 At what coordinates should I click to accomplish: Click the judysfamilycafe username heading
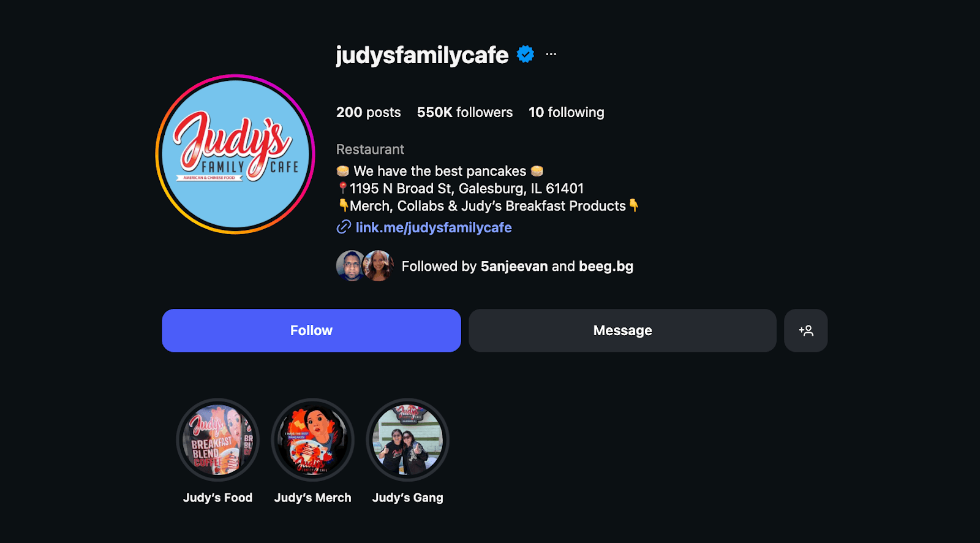pyautogui.click(x=422, y=55)
